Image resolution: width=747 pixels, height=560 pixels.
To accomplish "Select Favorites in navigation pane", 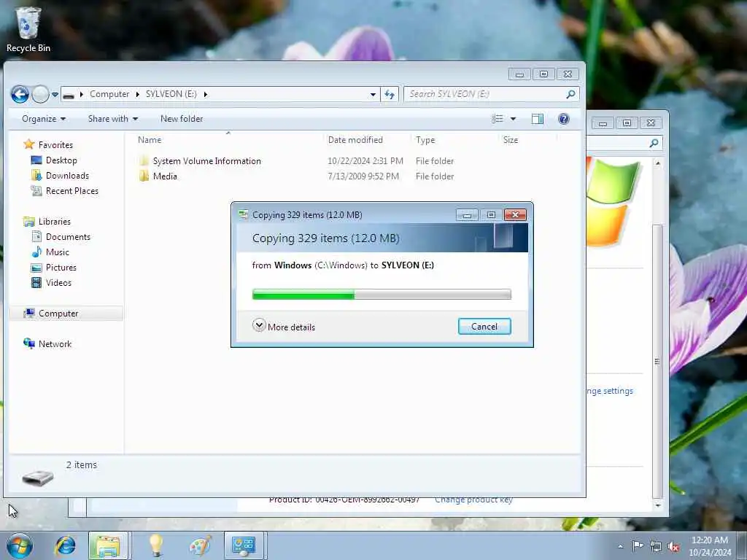I will coord(55,145).
